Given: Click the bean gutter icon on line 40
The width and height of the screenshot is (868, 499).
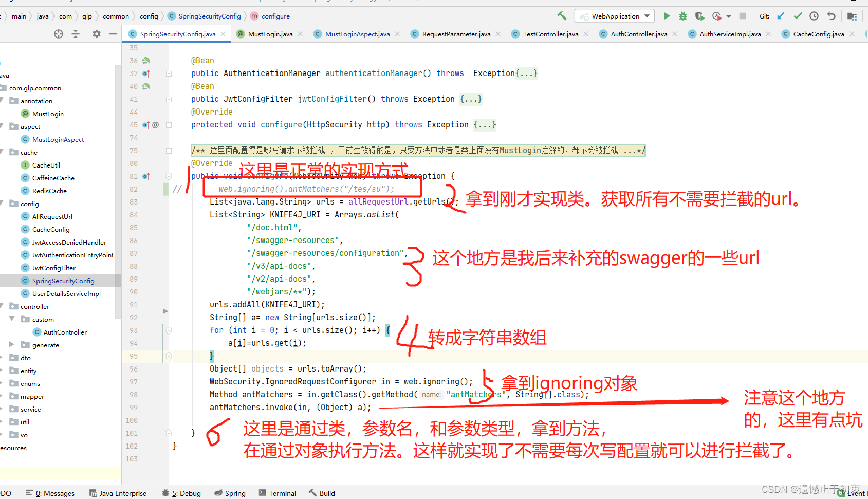Looking at the screenshot, I should [146, 86].
